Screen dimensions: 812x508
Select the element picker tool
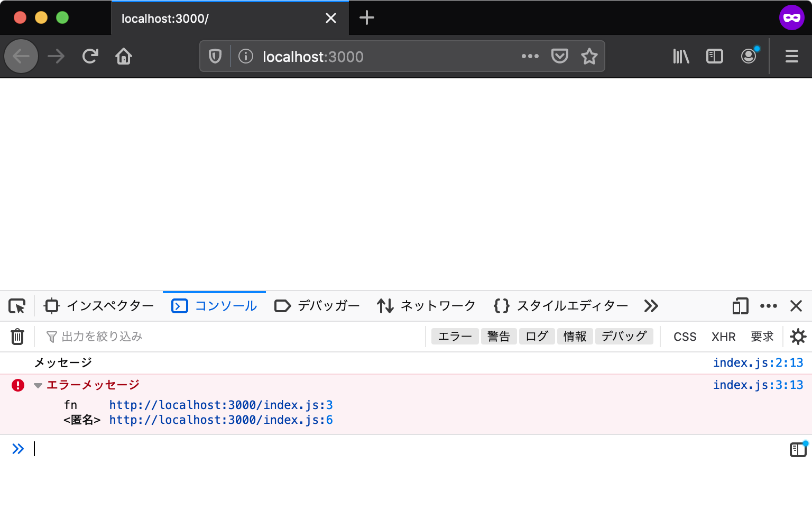point(17,306)
